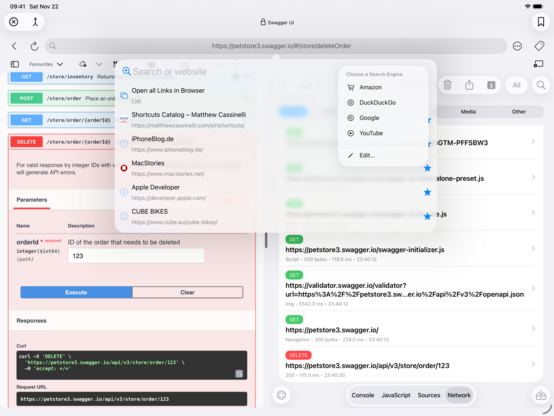Select the Network tab
Image resolution: width=554 pixels, height=416 pixels.
(x=459, y=395)
